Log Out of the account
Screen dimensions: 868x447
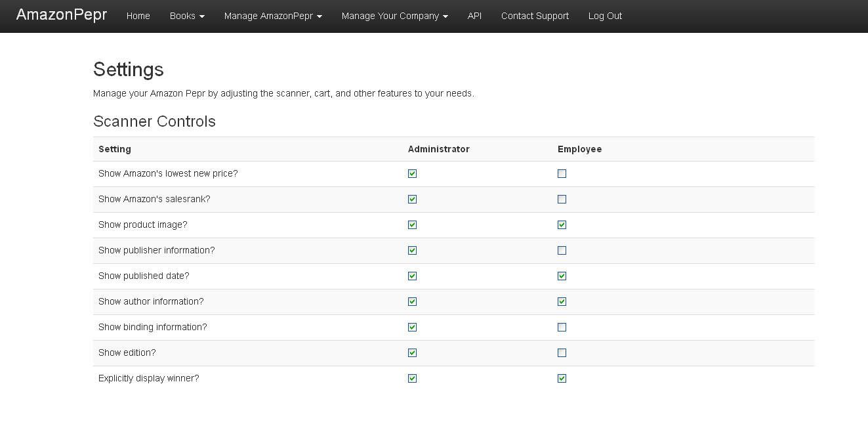pos(605,16)
